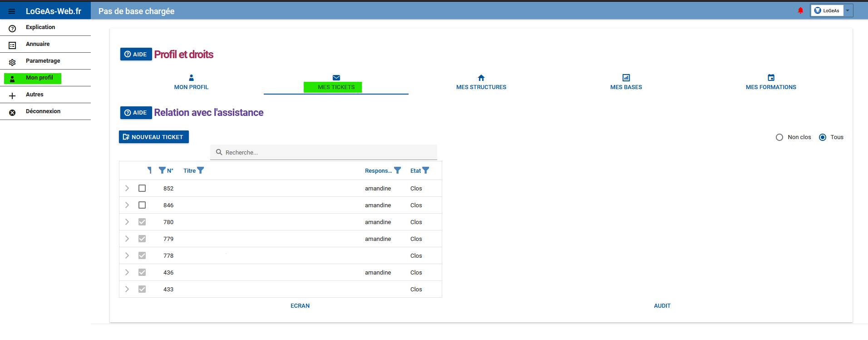Switch to the Mes Structures tab
This screenshot has height=340, width=868.
481,82
